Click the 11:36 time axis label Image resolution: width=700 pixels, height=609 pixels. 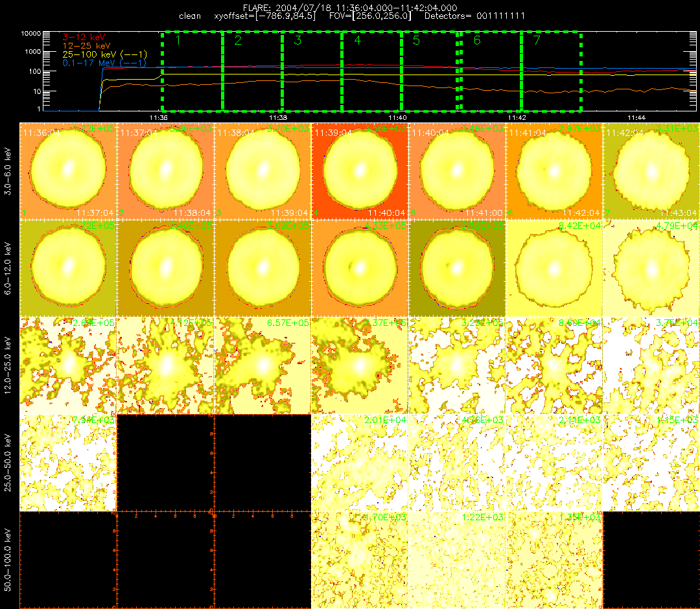[159, 118]
